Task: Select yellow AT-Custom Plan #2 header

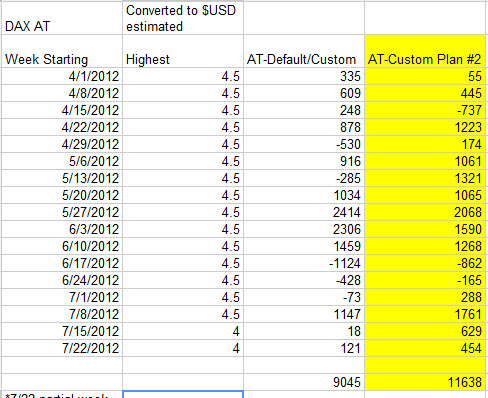Action: click(x=425, y=51)
